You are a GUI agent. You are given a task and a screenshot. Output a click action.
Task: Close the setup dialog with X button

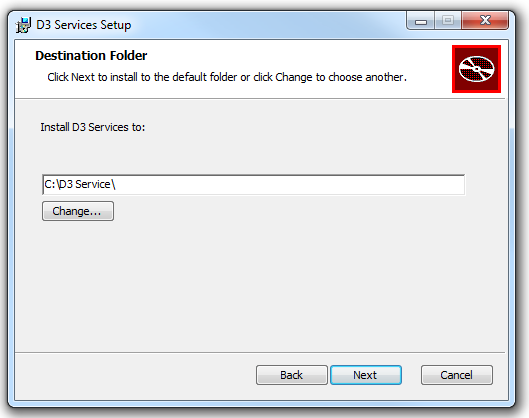pos(485,21)
